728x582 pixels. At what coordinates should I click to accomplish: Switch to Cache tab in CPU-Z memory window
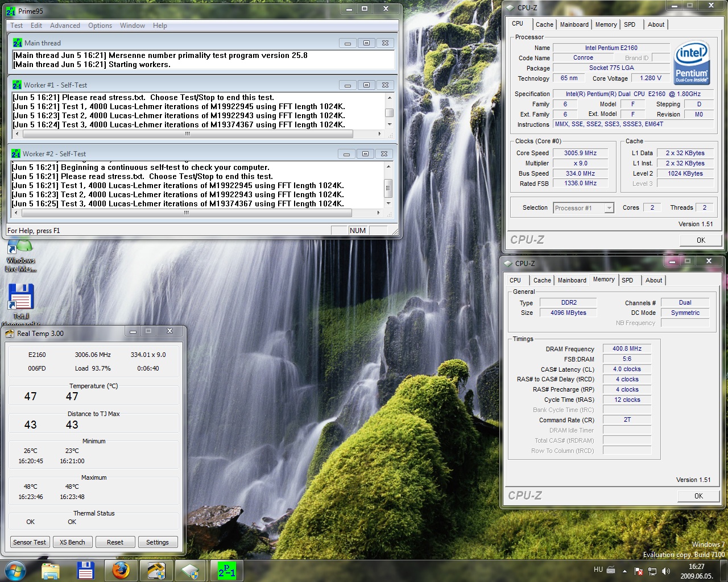(542, 280)
